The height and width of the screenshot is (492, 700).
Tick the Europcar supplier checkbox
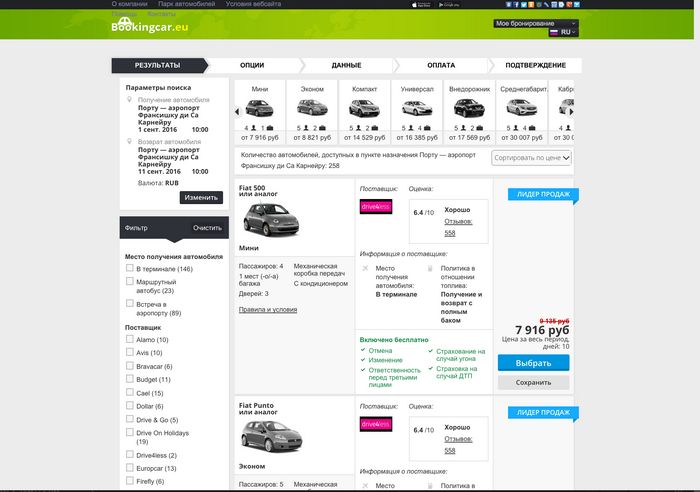pyautogui.click(x=129, y=467)
